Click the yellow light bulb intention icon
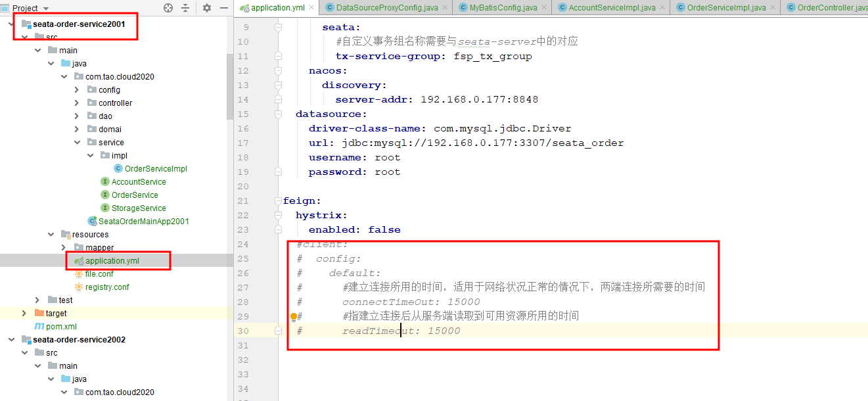 293,316
